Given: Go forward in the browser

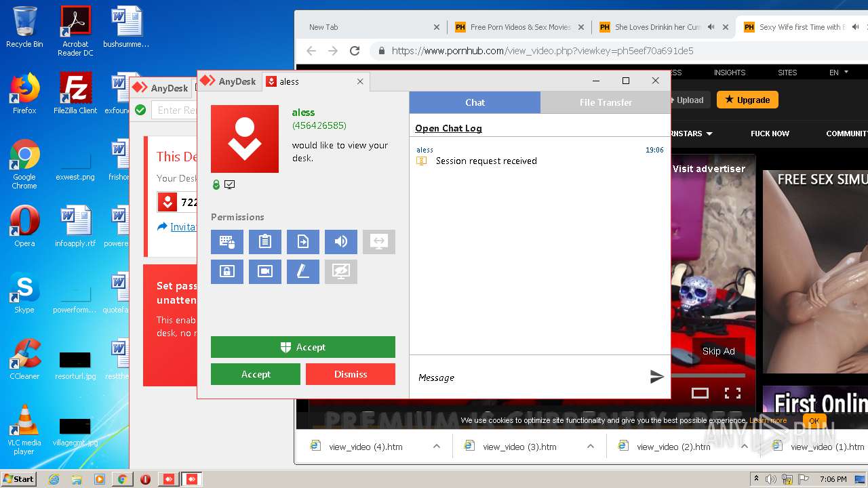Looking at the screenshot, I should pyautogui.click(x=333, y=51).
